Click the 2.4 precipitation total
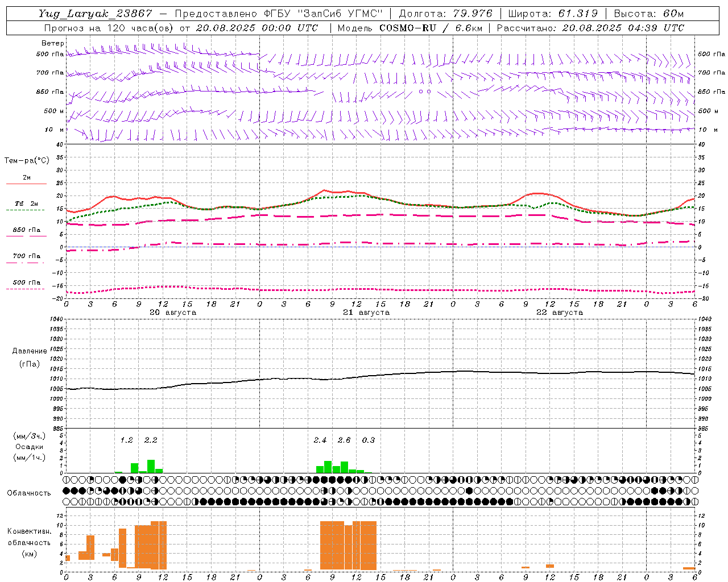 pos(320,440)
